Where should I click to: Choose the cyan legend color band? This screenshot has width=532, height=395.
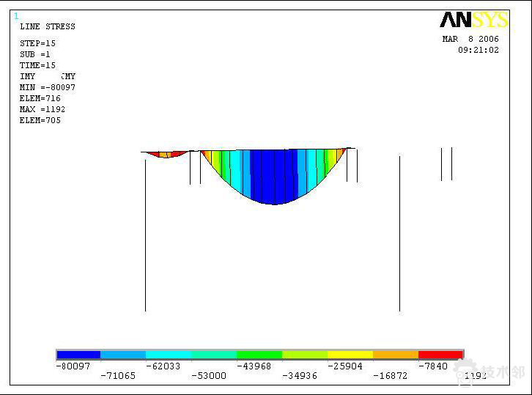(x=169, y=355)
